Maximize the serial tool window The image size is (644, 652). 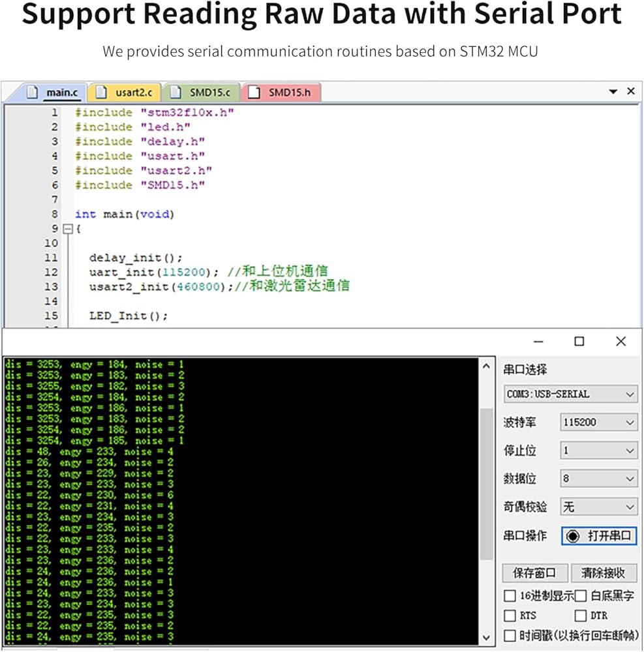pyautogui.click(x=579, y=341)
